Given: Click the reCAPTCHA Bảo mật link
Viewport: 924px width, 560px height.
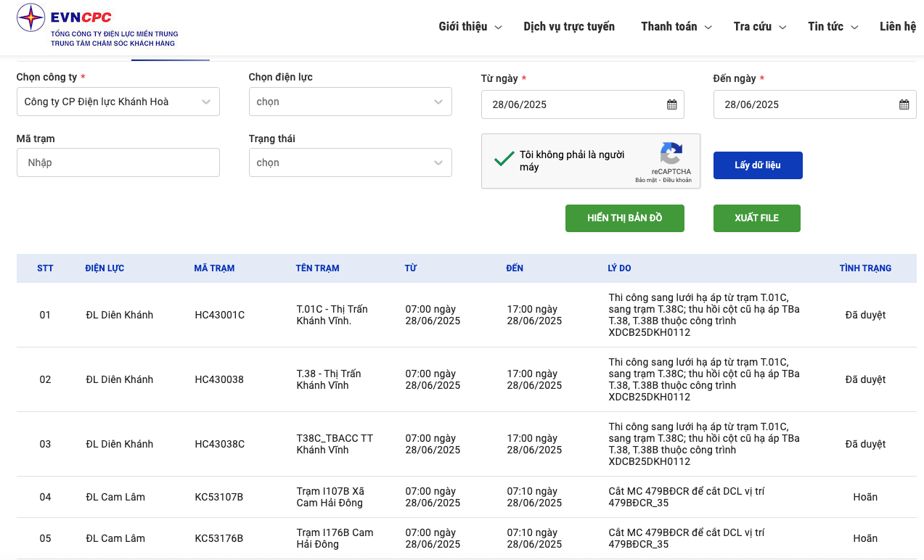Looking at the screenshot, I should click(646, 180).
